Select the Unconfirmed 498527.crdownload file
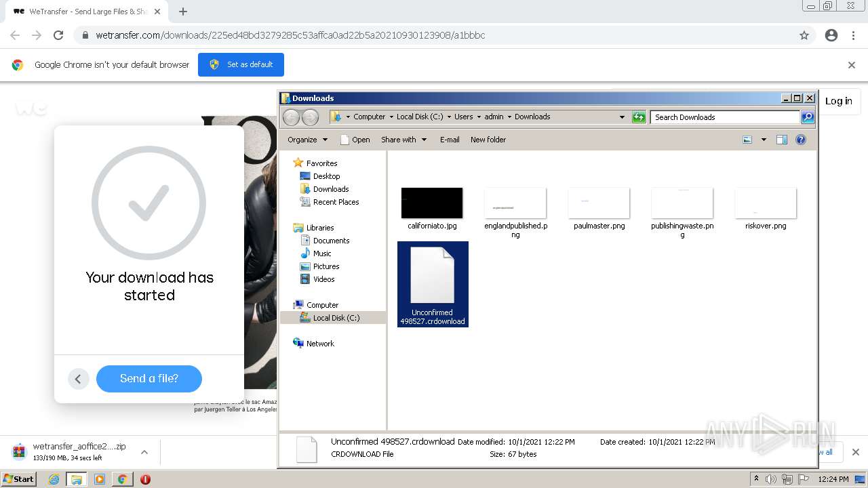 (433, 284)
